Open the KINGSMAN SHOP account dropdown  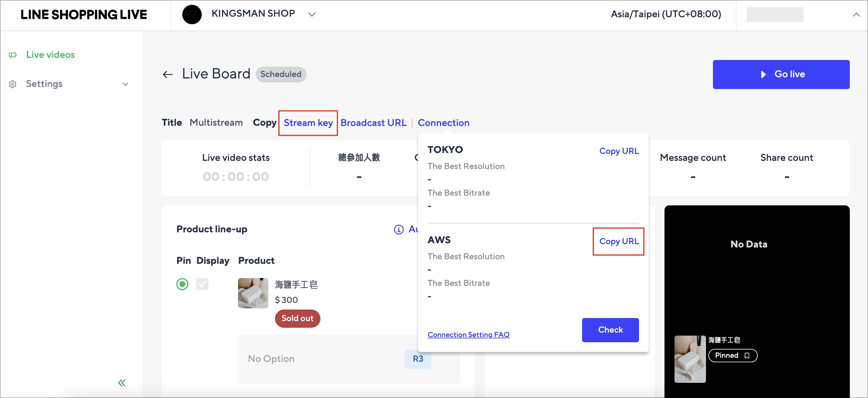tap(312, 15)
